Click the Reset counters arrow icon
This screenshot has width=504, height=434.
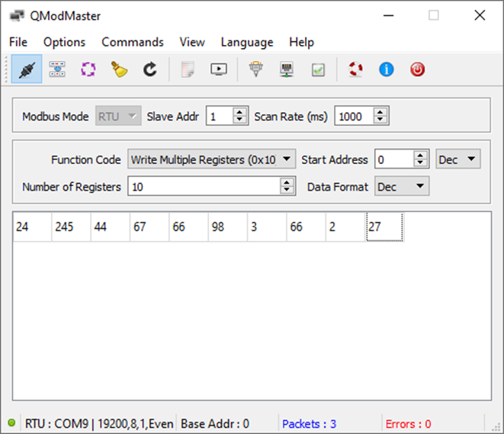pyautogui.click(x=149, y=69)
